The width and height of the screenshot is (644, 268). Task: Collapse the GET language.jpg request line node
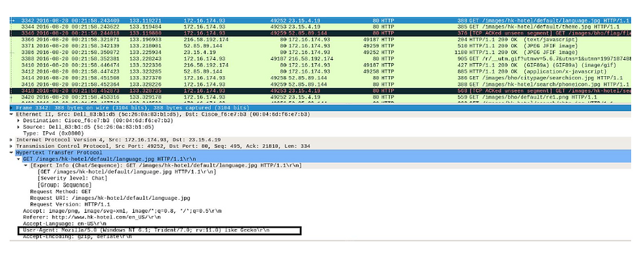tap(19, 159)
